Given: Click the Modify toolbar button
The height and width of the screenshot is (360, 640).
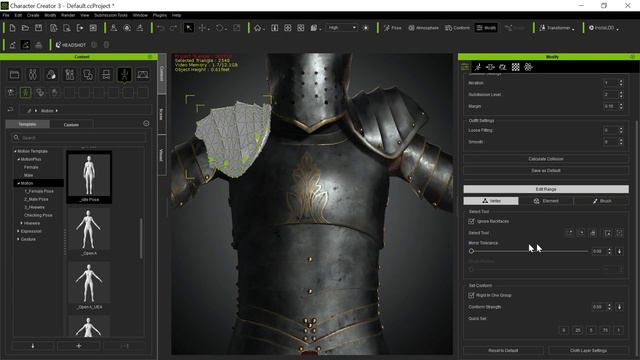Looking at the screenshot, I should [486, 28].
